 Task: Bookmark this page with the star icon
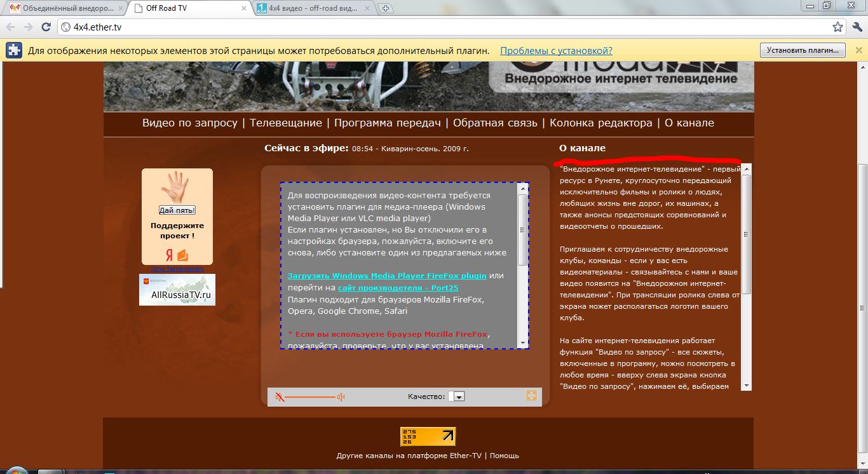[x=838, y=27]
